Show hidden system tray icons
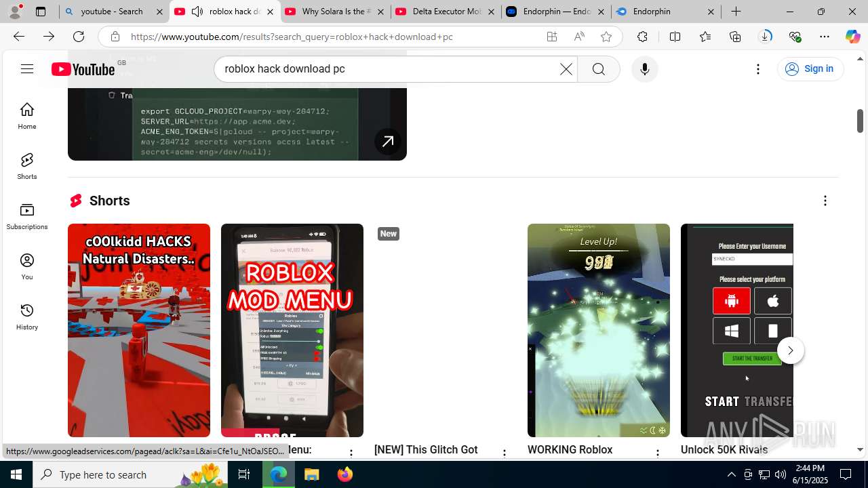Viewport: 868px width, 488px height. click(x=731, y=474)
